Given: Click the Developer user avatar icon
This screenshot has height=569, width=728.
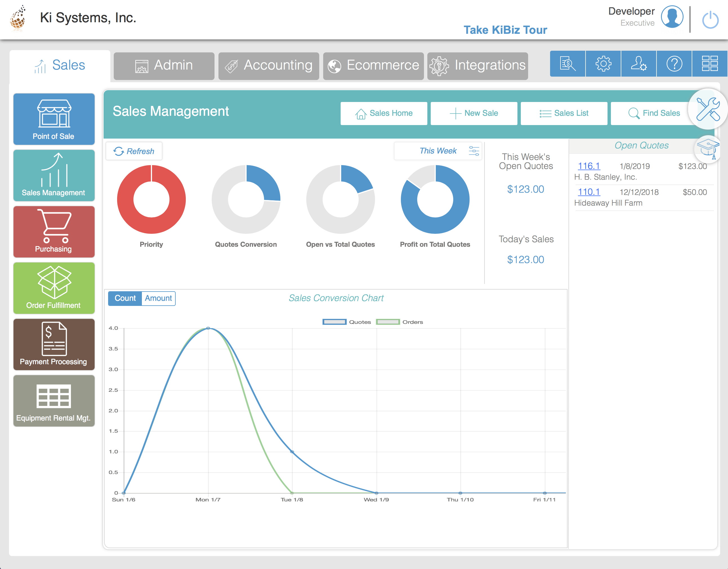Looking at the screenshot, I should 672,17.
